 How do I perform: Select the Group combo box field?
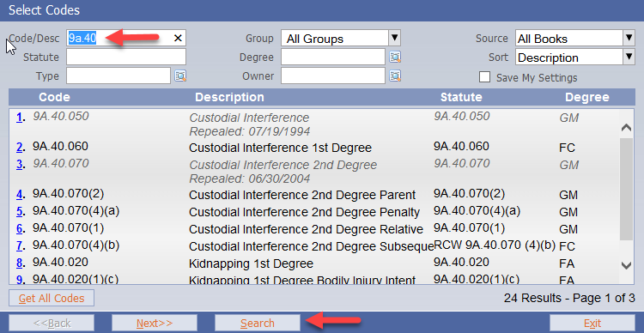pos(341,38)
